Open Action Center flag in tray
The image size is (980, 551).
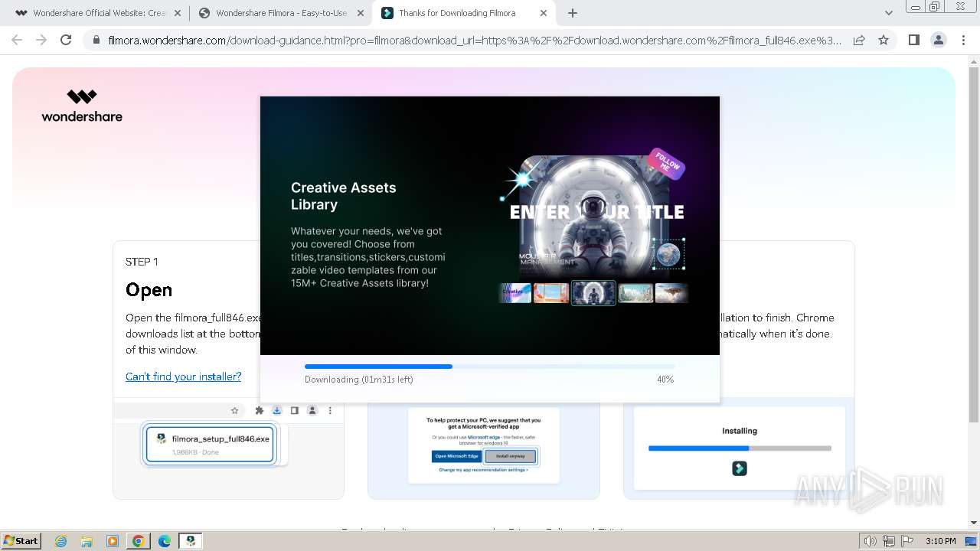906,541
